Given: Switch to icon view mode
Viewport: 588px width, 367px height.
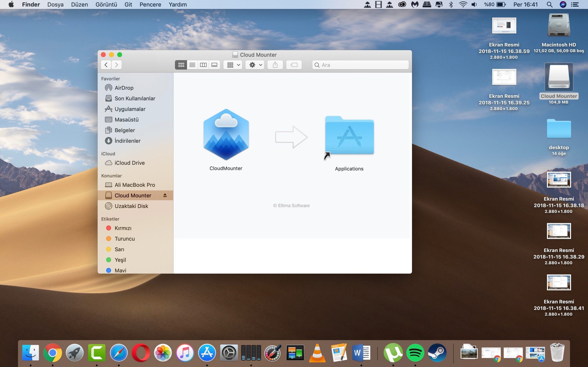Looking at the screenshot, I should [x=181, y=65].
